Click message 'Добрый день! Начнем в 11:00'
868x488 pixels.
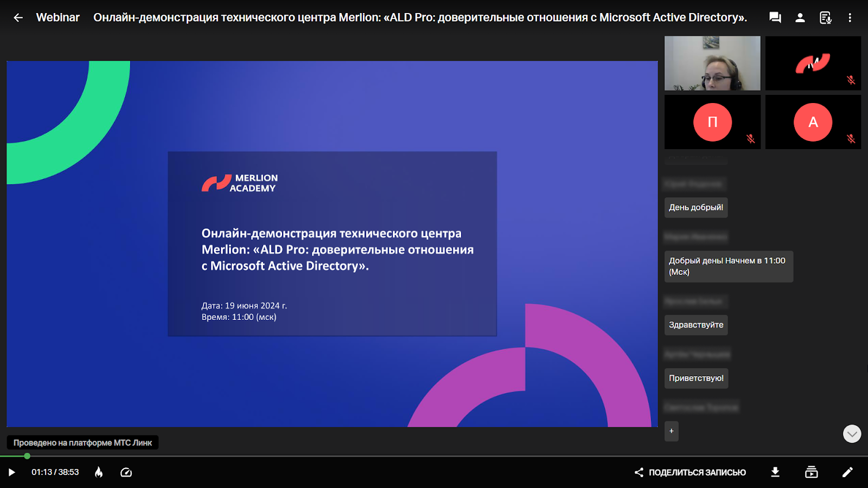[729, 266]
